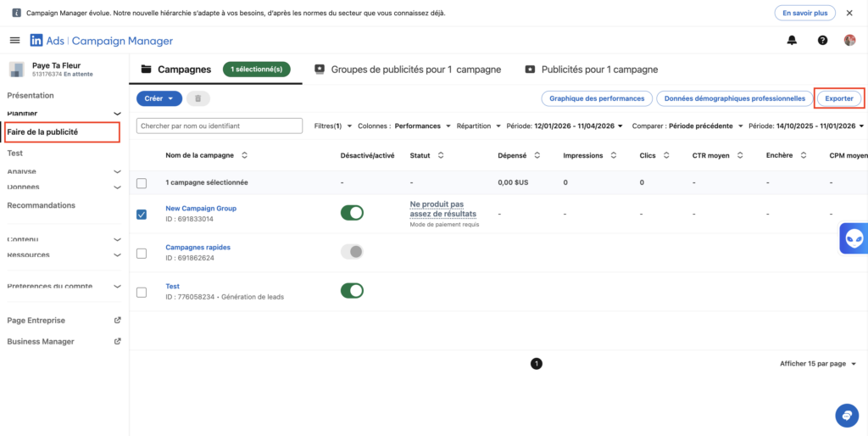Click the campaign search input field

click(220, 126)
